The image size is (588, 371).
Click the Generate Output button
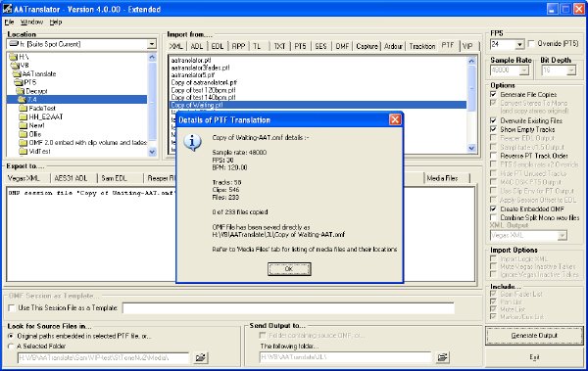[x=534, y=336]
